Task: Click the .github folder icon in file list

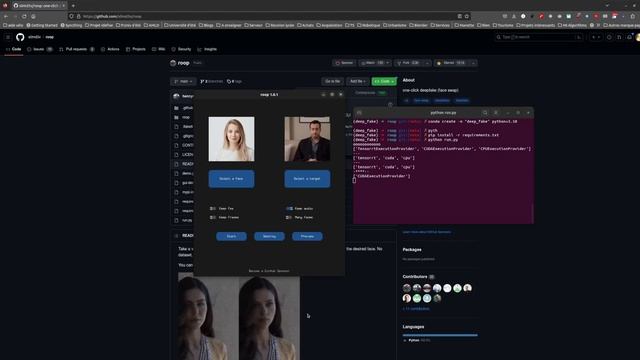Action: (176, 108)
